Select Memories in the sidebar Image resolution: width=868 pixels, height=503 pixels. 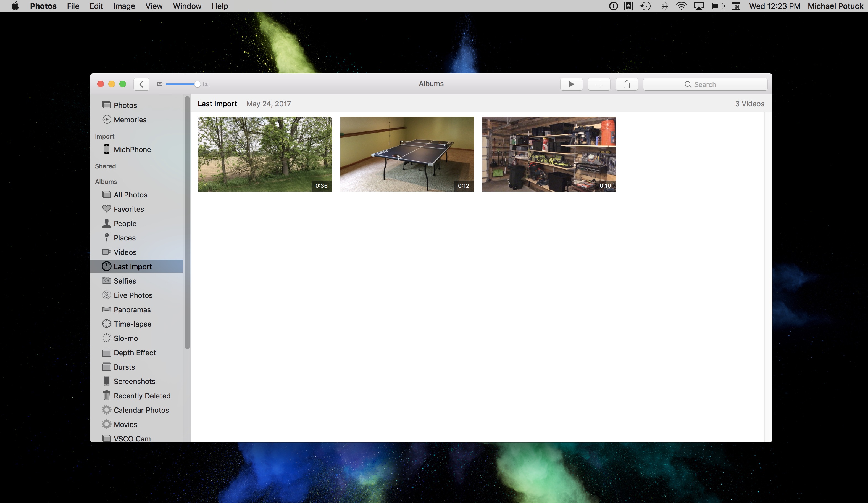(130, 120)
